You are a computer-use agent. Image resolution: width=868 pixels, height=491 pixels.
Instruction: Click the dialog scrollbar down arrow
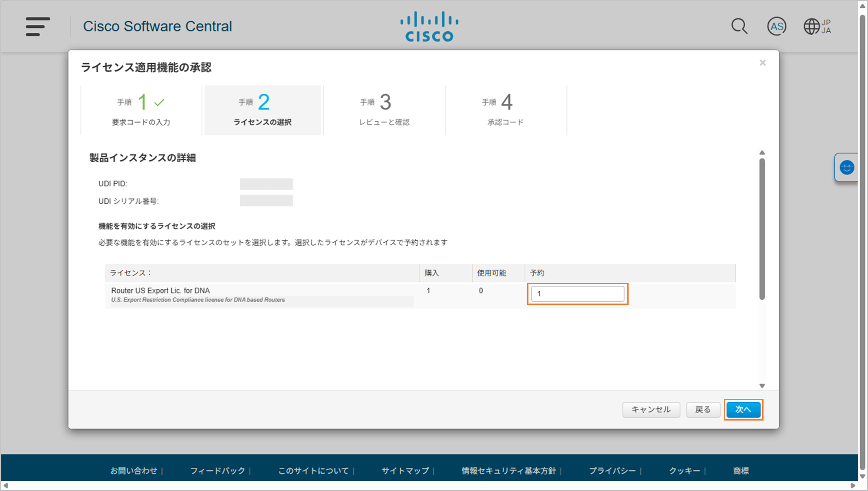coord(762,386)
